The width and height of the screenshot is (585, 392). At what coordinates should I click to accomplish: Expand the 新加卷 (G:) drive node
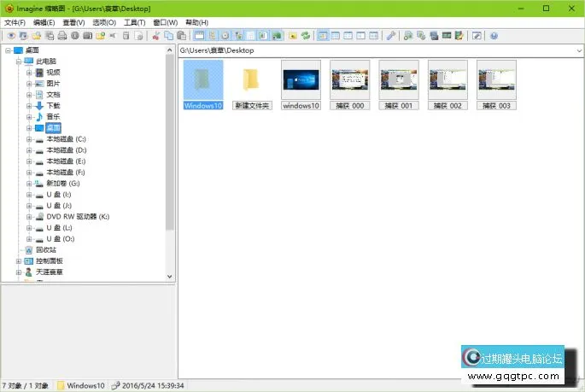coord(29,184)
